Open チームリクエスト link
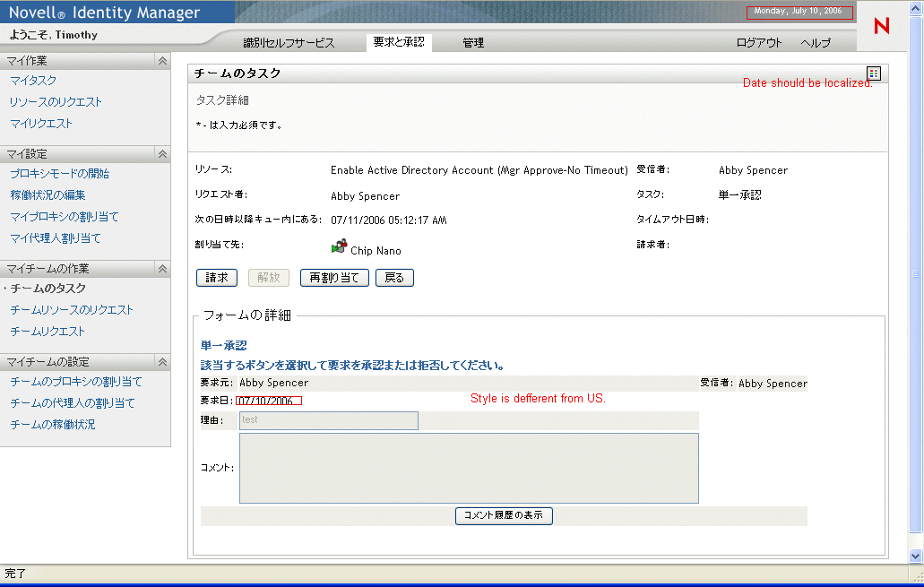This screenshot has height=587, width=924. tap(47, 332)
